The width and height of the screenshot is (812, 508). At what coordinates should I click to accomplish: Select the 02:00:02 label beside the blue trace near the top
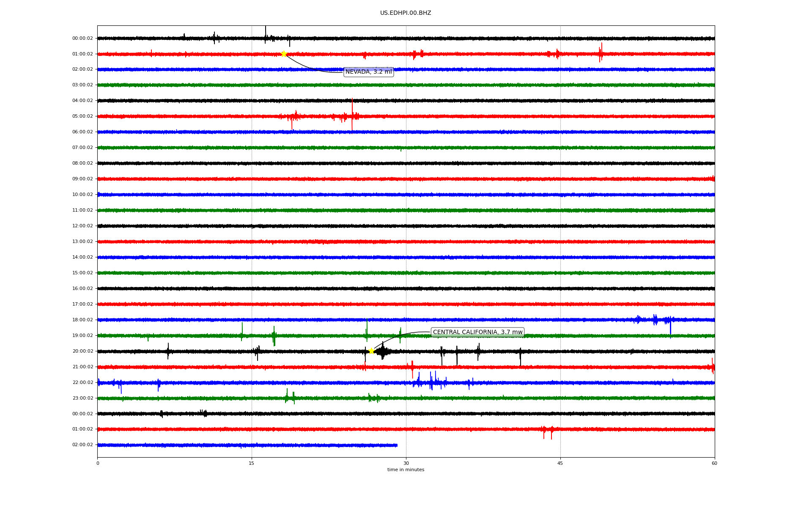pos(82,69)
